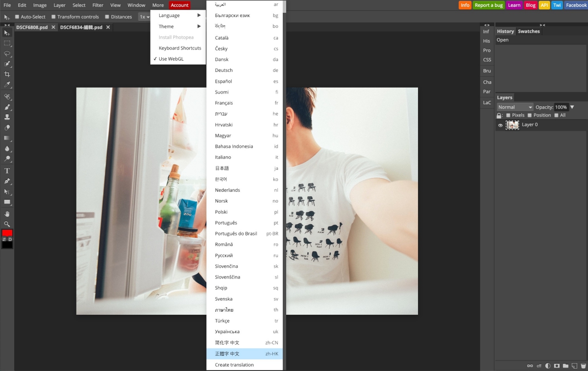
Task: Hide Layer 0 with eye icon
Action: point(500,125)
